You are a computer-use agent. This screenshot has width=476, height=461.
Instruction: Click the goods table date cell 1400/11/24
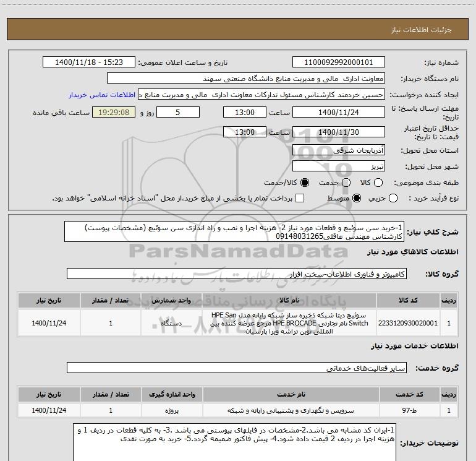[49, 323]
